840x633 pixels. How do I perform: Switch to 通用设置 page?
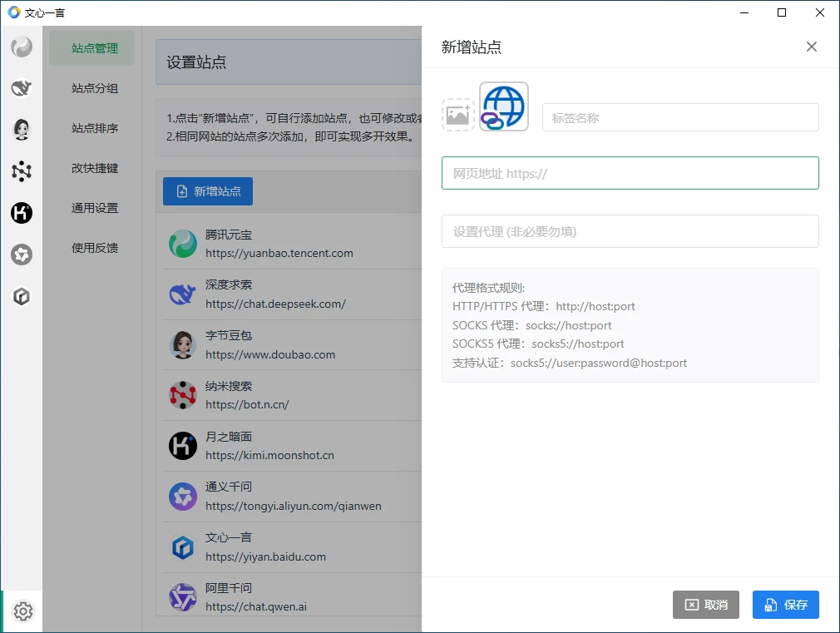point(94,208)
